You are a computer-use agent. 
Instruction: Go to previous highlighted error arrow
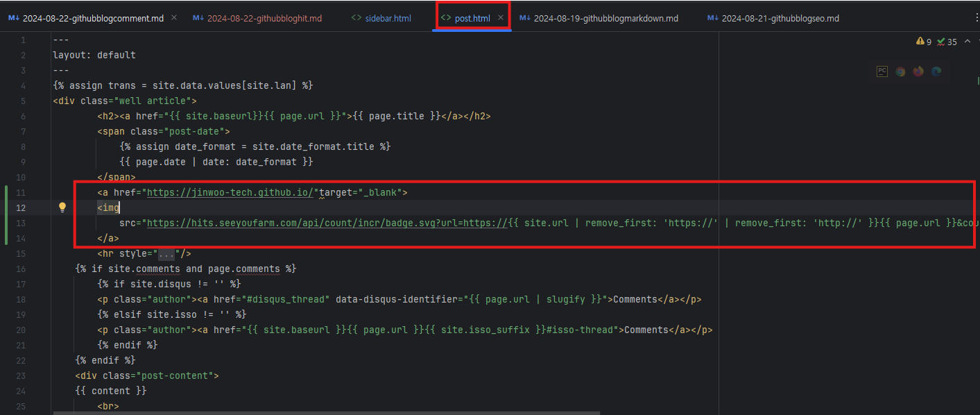[x=966, y=42]
